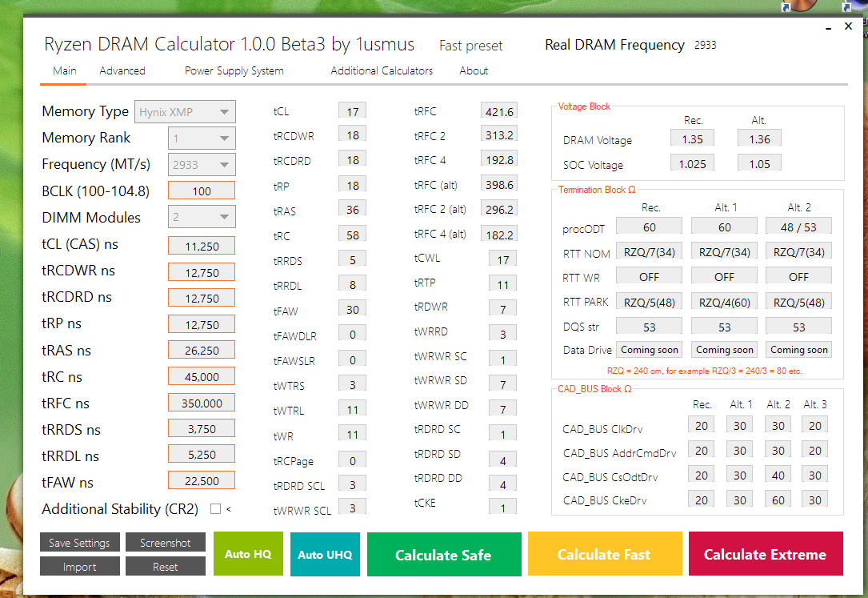Expand the DIMM Modules dropdown
Image resolution: width=868 pixels, height=598 pixels.
point(202,216)
